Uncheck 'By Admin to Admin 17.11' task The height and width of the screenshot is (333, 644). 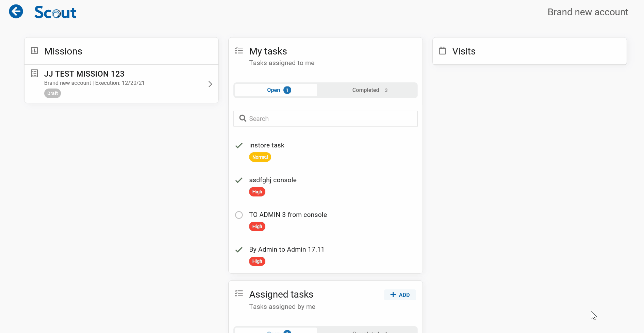click(239, 250)
